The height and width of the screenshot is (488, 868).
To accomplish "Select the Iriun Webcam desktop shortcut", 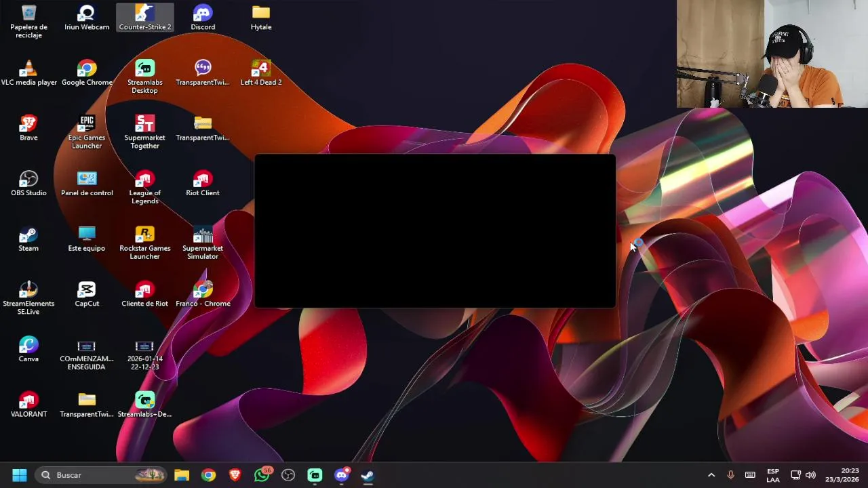I will tap(87, 18).
